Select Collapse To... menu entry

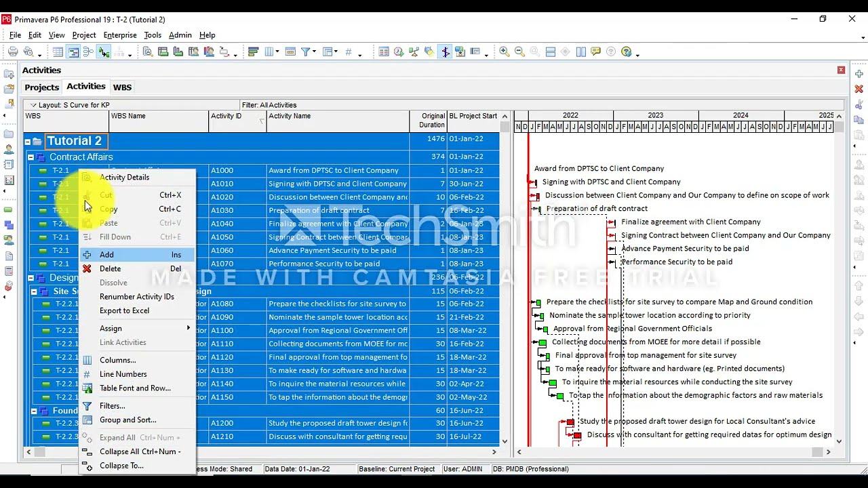[136, 466]
